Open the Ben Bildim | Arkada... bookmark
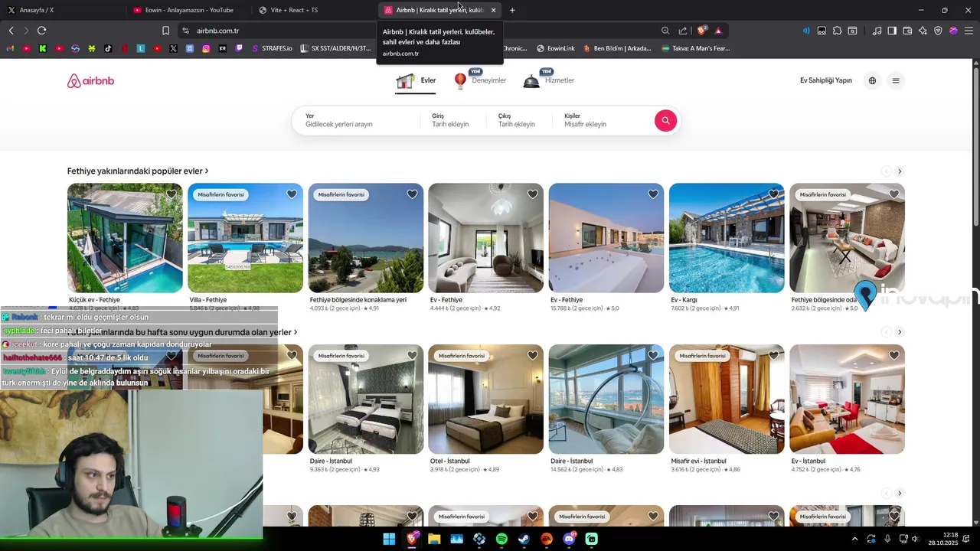The width and height of the screenshot is (980, 551). click(x=617, y=48)
